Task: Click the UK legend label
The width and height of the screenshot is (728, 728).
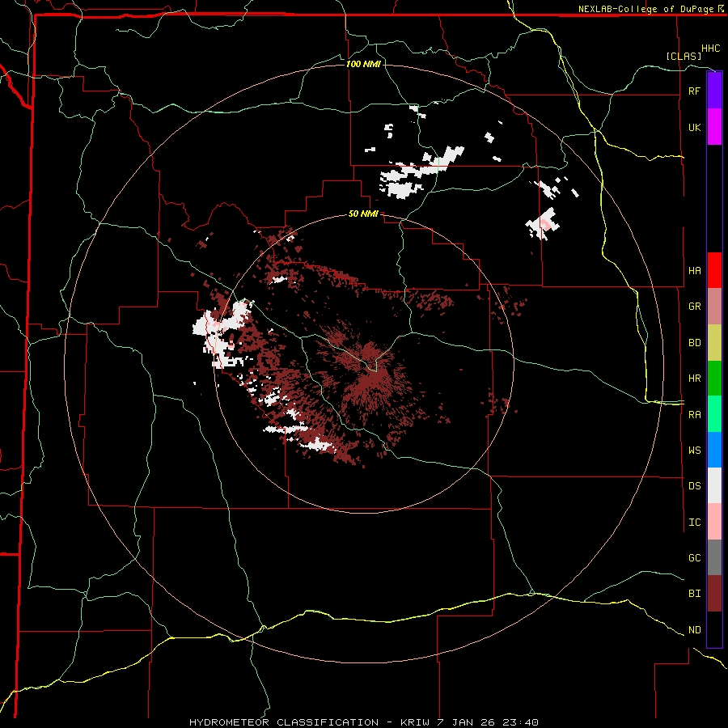Action: pos(694,127)
